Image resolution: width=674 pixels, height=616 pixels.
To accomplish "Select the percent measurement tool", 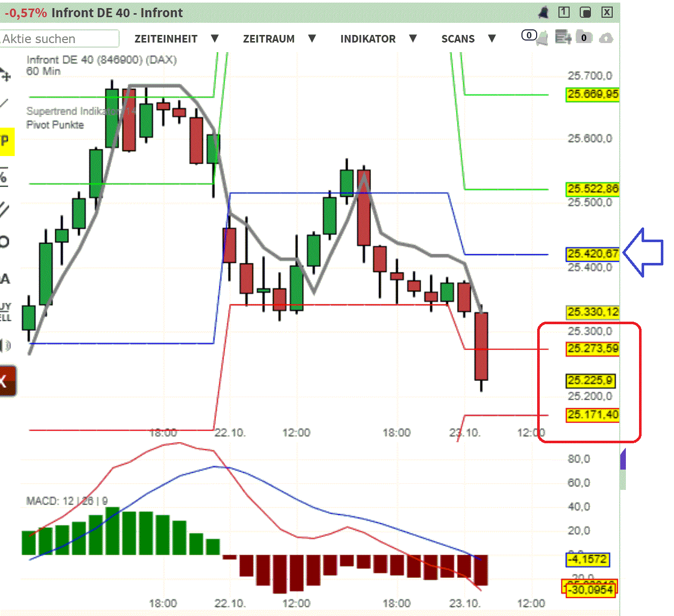I will click(4, 177).
